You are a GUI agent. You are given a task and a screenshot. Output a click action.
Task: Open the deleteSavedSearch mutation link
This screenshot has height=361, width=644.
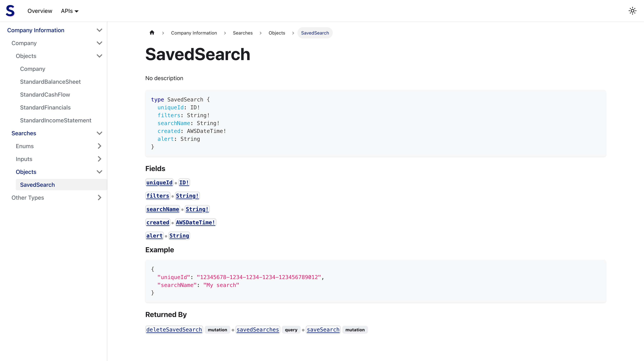(174, 330)
